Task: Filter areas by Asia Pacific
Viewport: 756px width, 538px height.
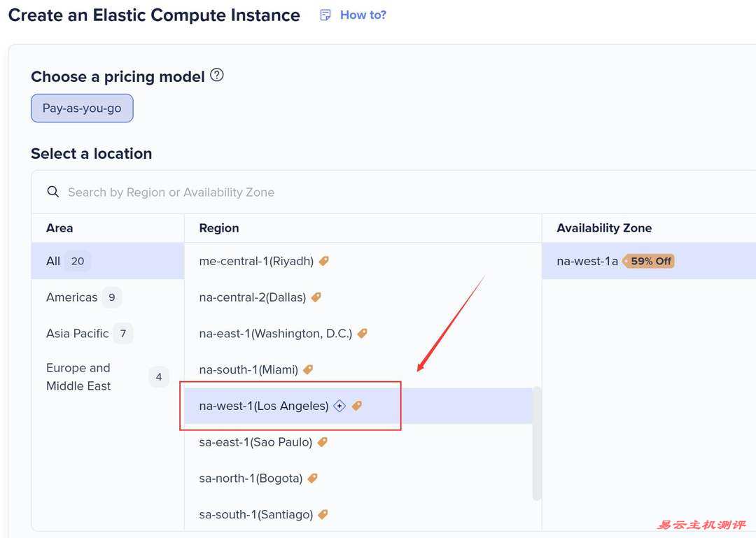Action: [x=78, y=334]
